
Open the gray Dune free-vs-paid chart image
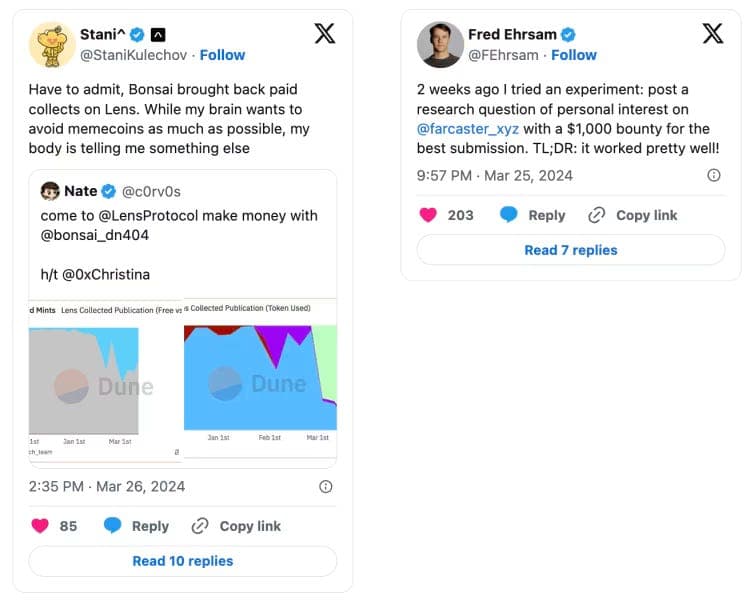click(x=105, y=380)
